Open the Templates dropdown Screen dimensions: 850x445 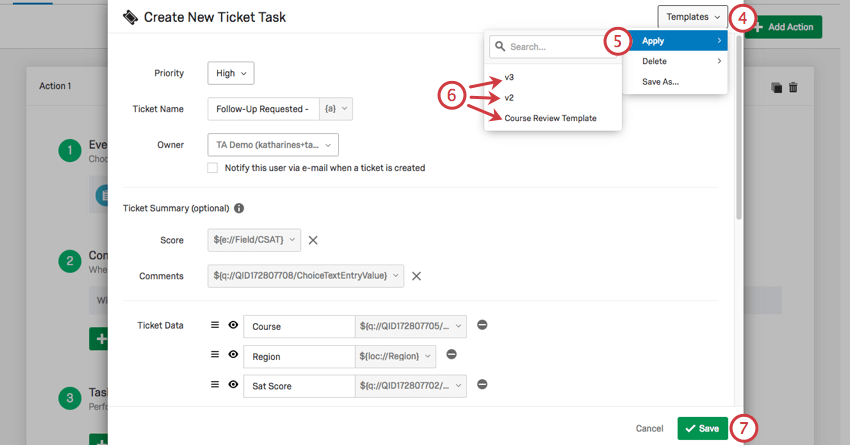coord(693,17)
